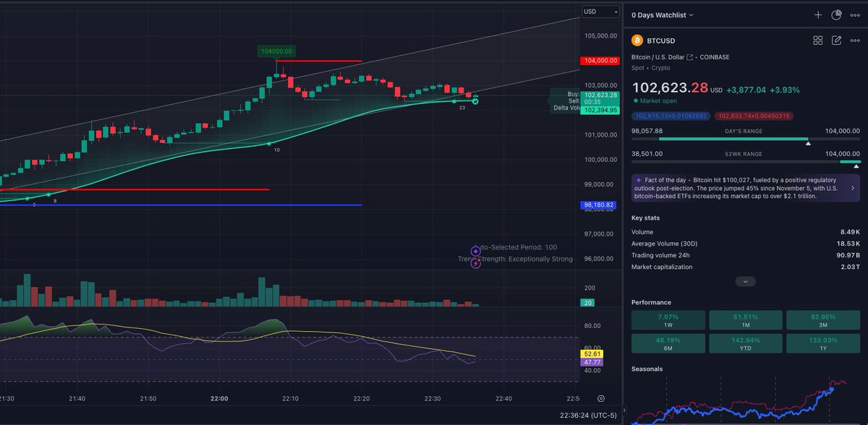Open the watchlist three-dot more menu

[856, 14]
